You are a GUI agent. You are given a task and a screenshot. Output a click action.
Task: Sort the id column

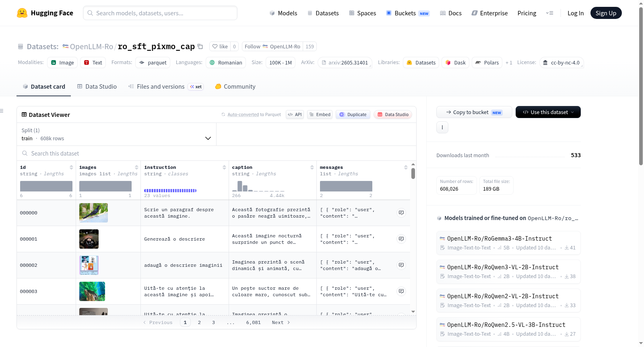coord(71,167)
